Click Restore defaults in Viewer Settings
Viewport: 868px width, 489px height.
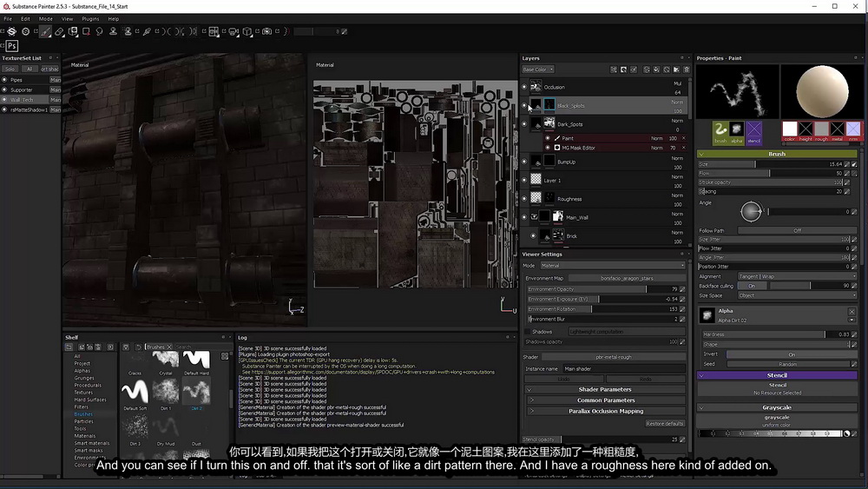664,423
